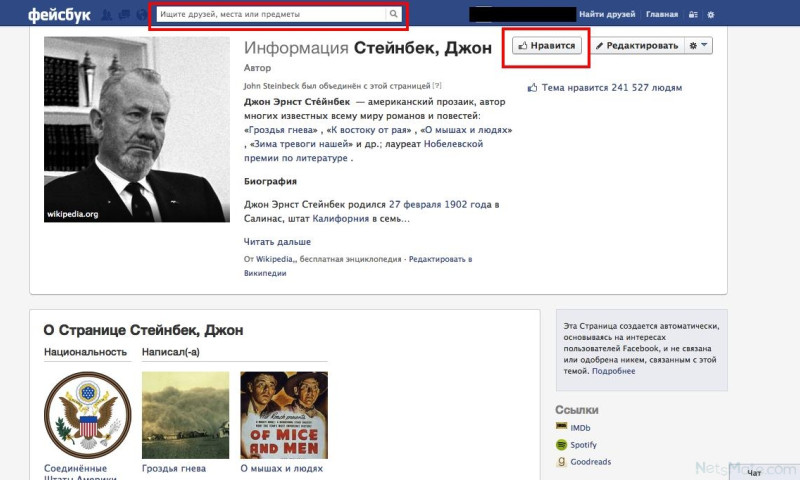Go to Главная in the top bar
800x480 pixels.
tap(662, 14)
